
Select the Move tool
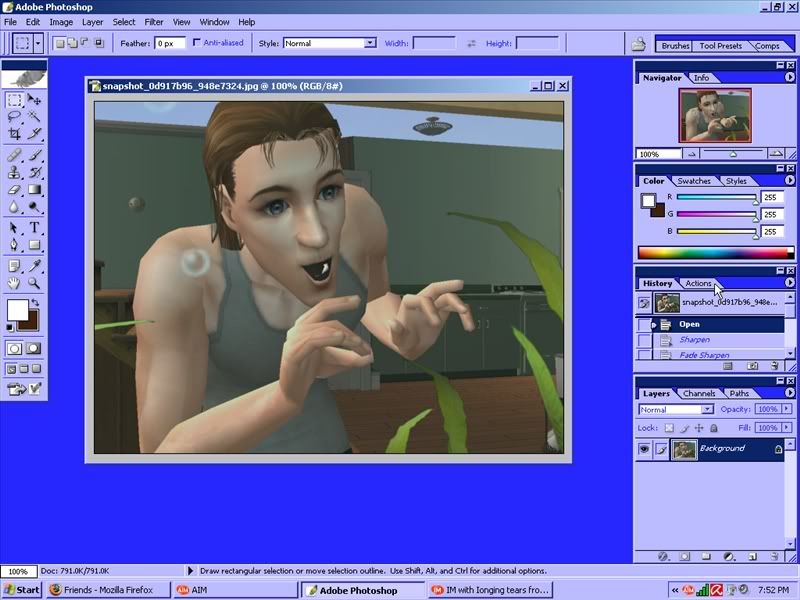(x=34, y=99)
